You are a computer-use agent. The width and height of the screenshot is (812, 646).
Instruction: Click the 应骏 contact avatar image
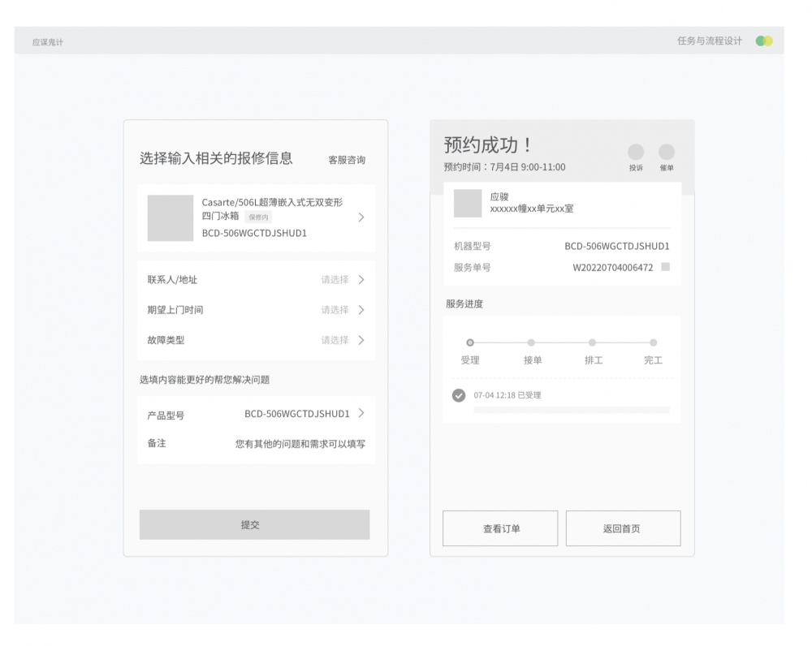click(x=468, y=203)
